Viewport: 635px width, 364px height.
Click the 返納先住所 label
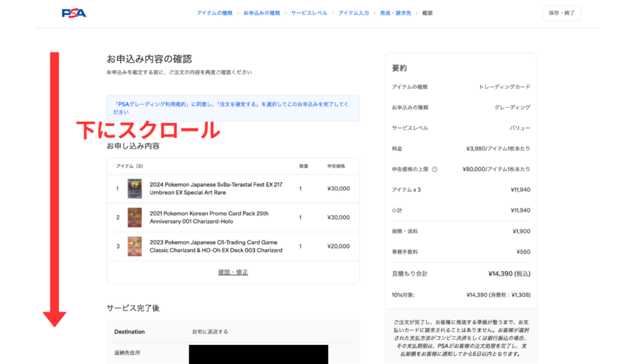point(127,353)
